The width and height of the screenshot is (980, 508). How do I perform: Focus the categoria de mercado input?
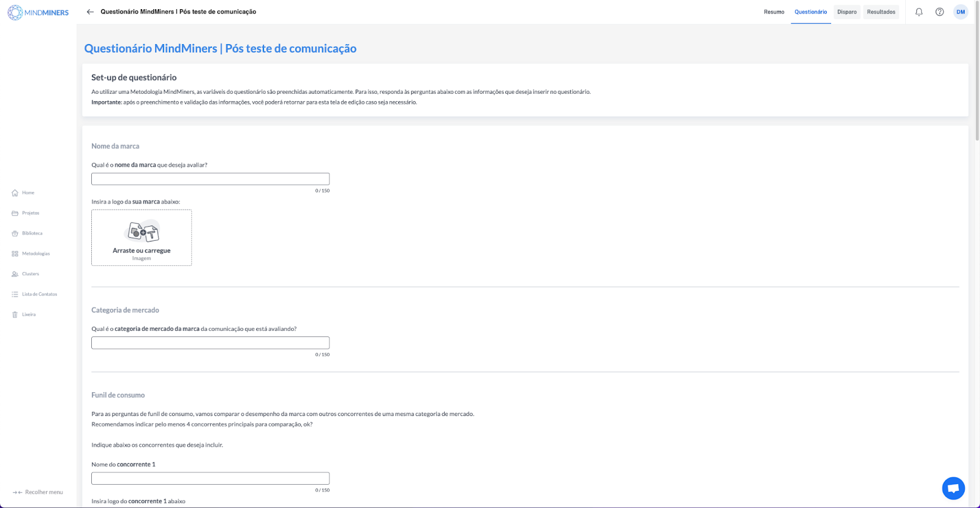pos(210,343)
